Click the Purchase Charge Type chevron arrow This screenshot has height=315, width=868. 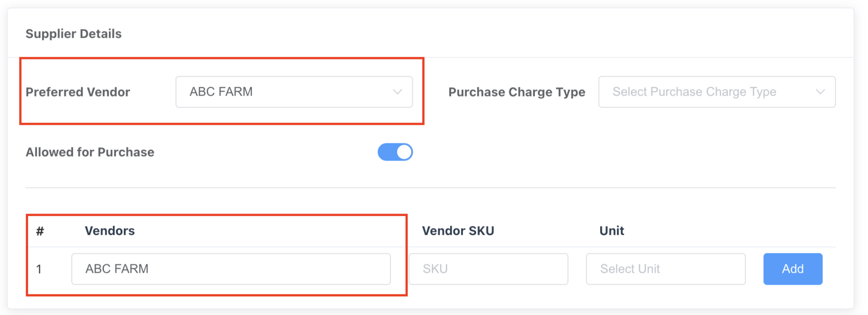pos(820,92)
